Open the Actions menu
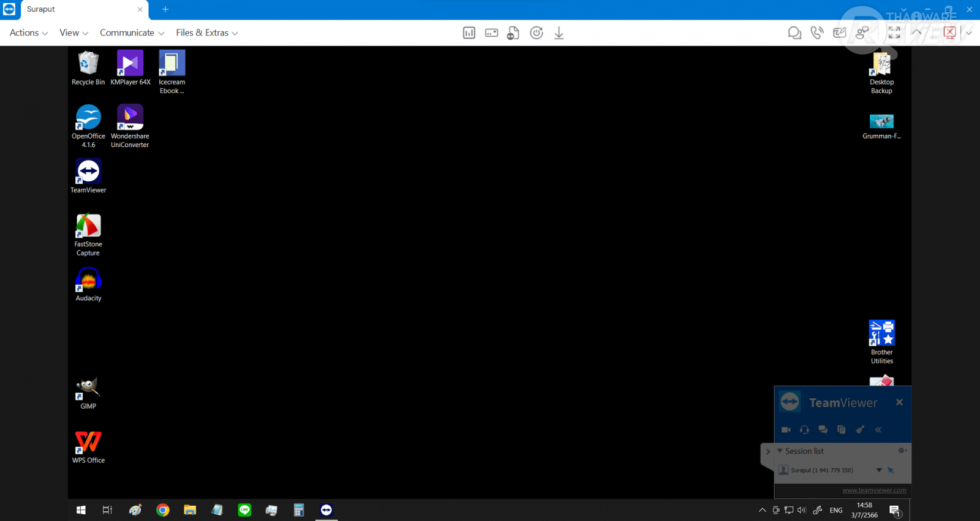This screenshot has height=521, width=980. [29, 33]
